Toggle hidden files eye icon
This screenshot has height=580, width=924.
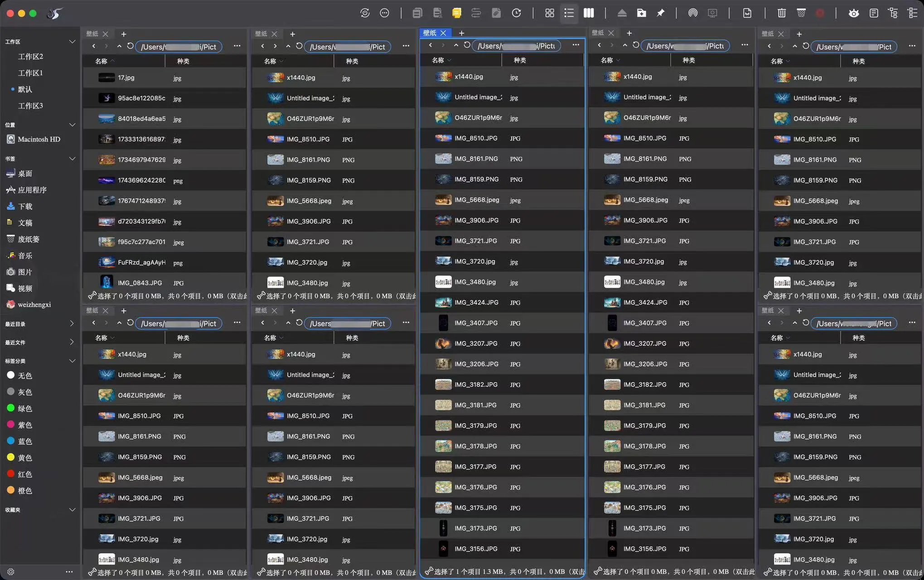pos(854,13)
